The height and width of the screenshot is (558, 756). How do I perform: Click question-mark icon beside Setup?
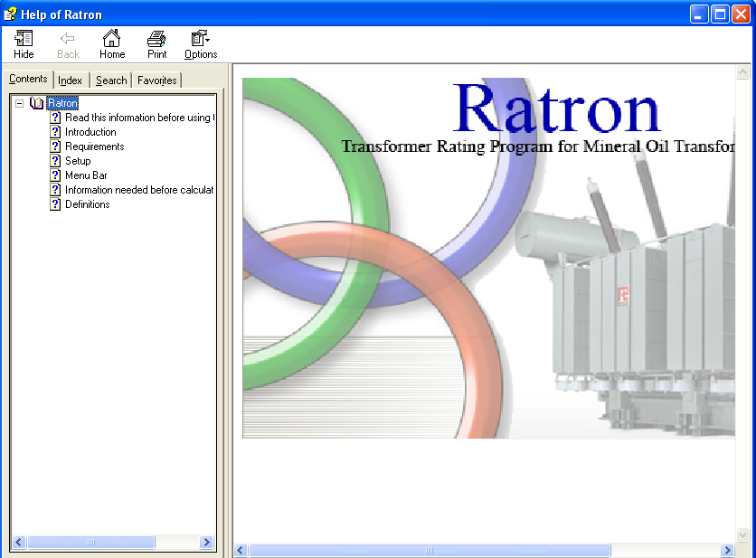tap(55, 161)
